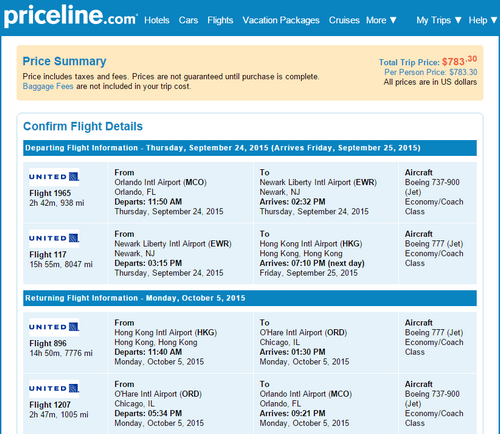Go to the Hotels section

[x=157, y=20]
